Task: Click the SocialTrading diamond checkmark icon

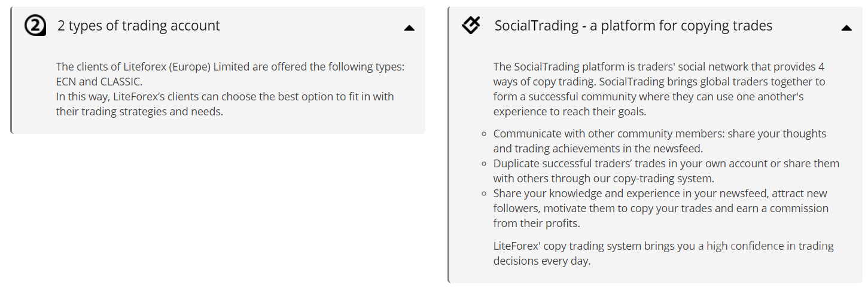Action: (471, 25)
